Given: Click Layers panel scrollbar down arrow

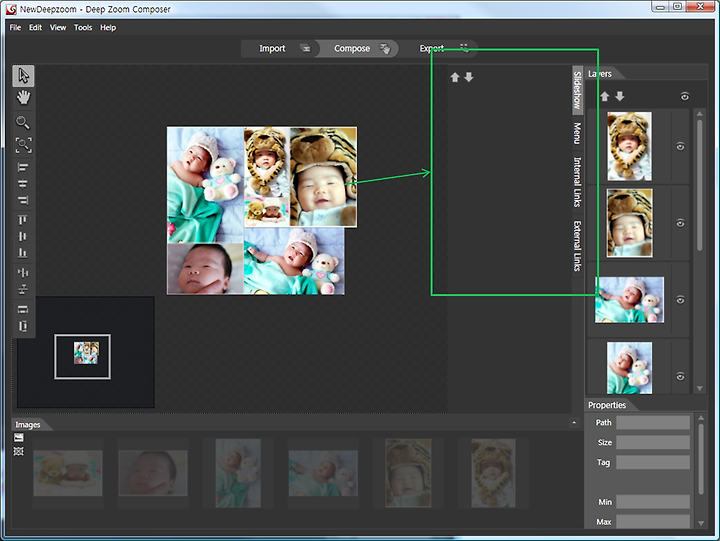Looking at the screenshot, I should coord(700,389).
